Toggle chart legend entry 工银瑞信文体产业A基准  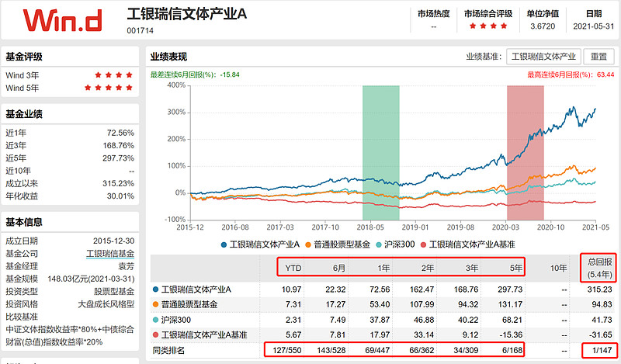467,244
